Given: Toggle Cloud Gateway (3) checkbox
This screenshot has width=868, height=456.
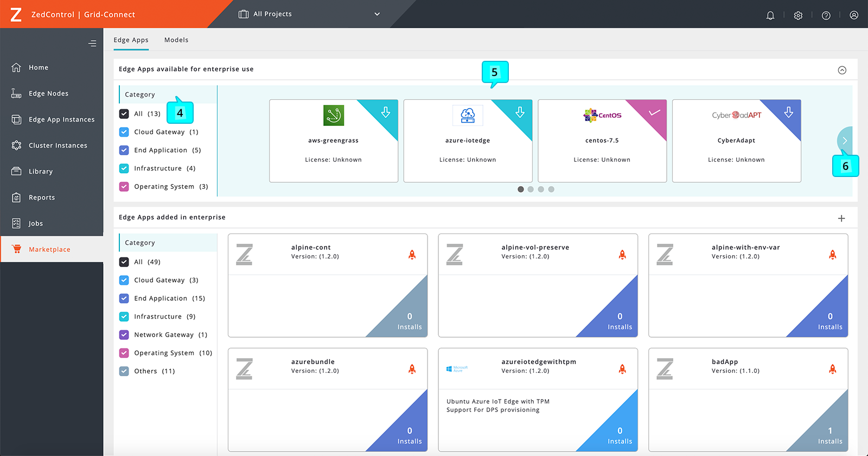Looking at the screenshot, I should coord(124,280).
